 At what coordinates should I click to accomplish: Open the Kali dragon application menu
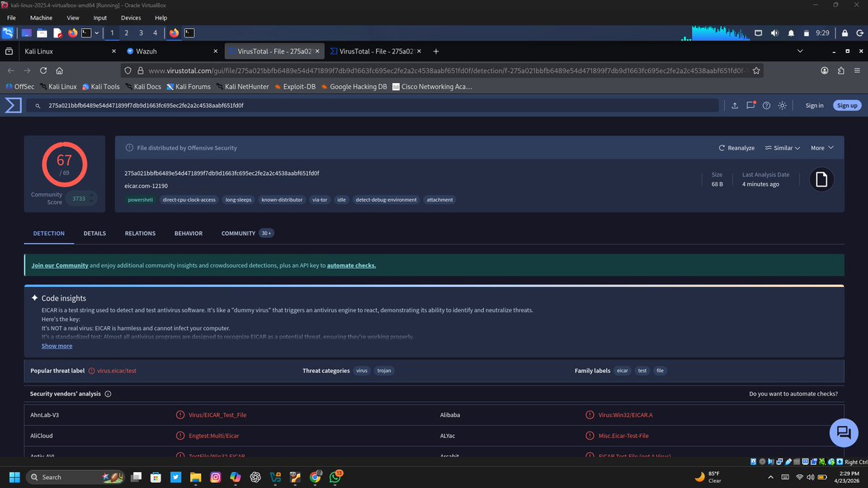pyautogui.click(x=7, y=33)
